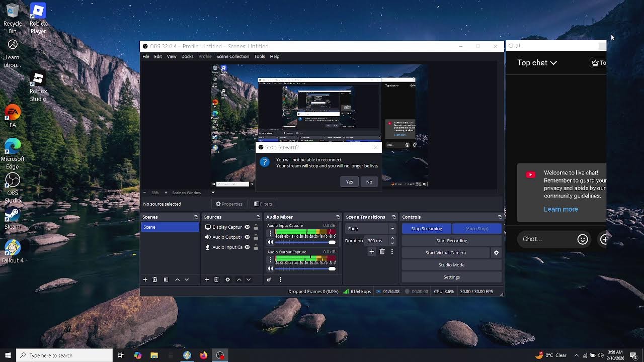Select the Steam desktop icon
The width and height of the screenshot is (644, 362).
coord(13,219)
